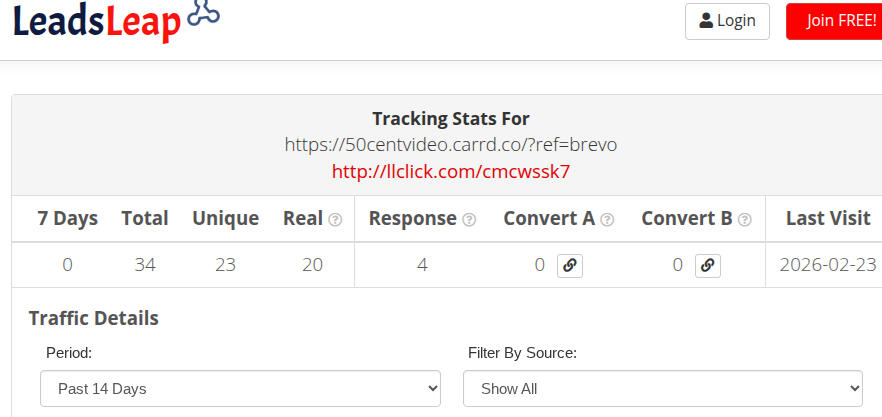This screenshot has width=882, height=417.
Task: Click the Last Visit column header
Action: pyautogui.click(x=828, y=218)
